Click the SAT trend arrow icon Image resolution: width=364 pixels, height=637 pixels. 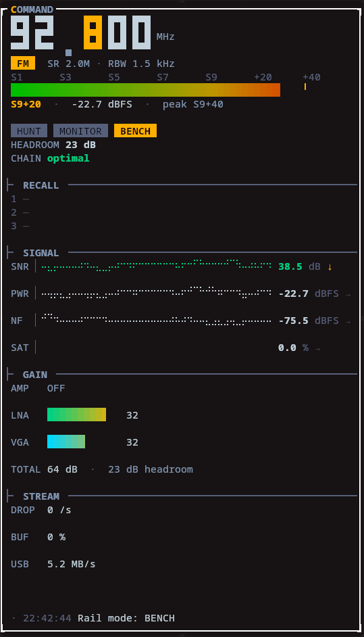point(317,348)
